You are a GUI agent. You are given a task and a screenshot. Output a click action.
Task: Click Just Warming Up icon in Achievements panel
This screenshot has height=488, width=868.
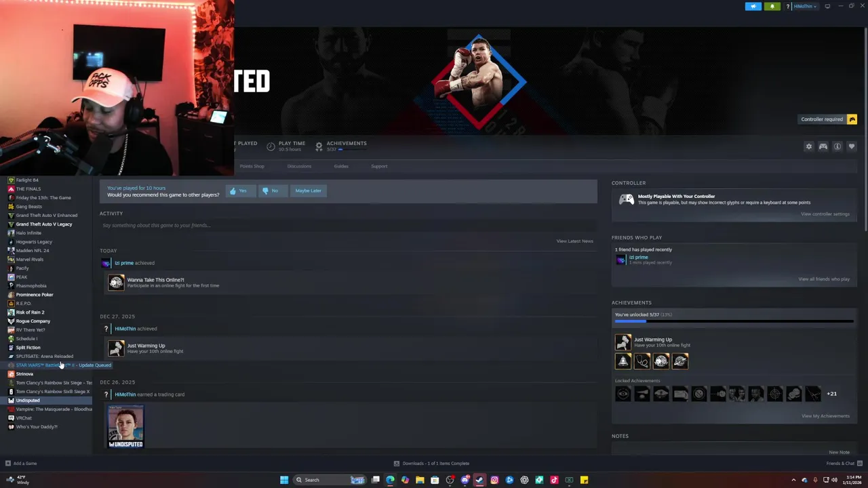point(623,342)
